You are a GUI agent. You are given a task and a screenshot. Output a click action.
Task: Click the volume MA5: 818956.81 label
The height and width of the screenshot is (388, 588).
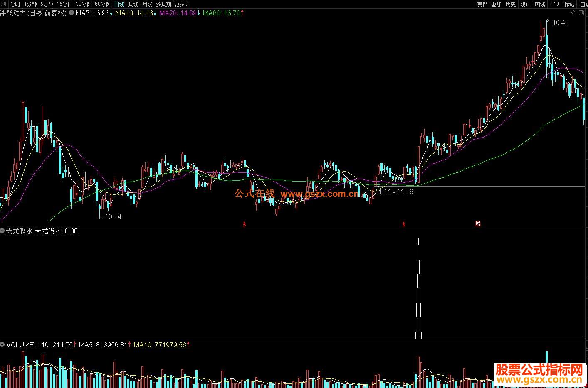tap(103, 345)
